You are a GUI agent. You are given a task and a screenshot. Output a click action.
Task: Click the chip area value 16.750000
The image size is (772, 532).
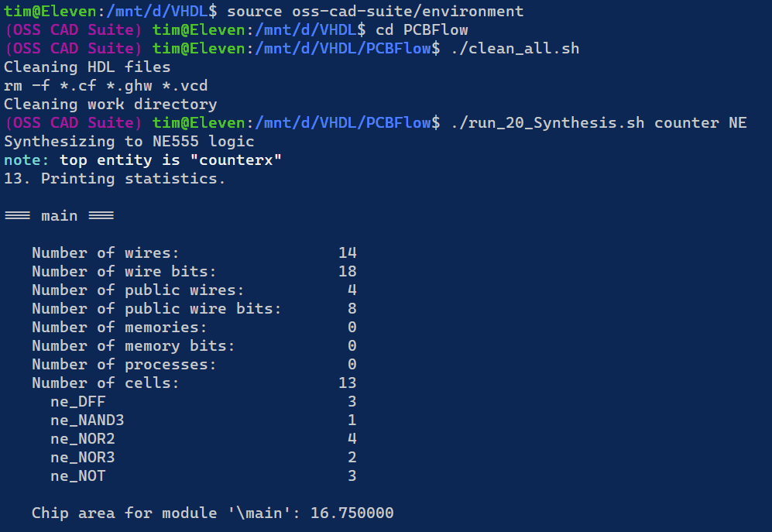pos(352,513)
